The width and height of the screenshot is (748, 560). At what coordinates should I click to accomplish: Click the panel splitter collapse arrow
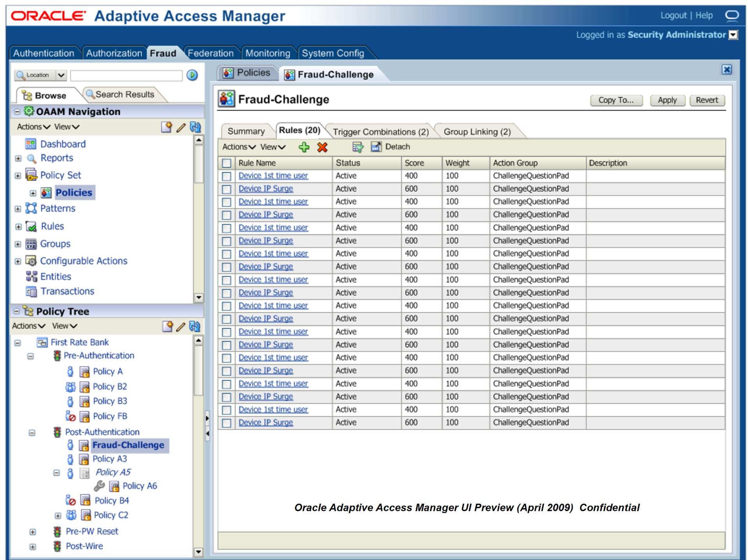pyautogui.click(x=207, y=433)
